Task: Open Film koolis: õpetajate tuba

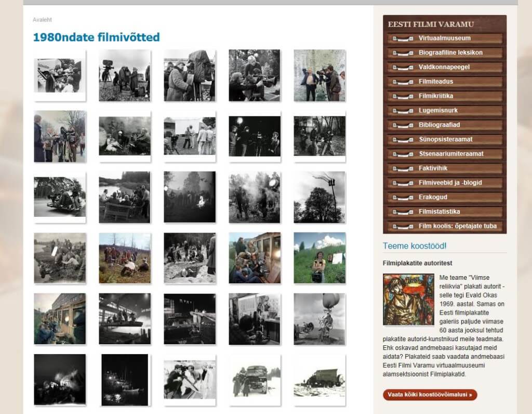Action: tap(445, 226)
